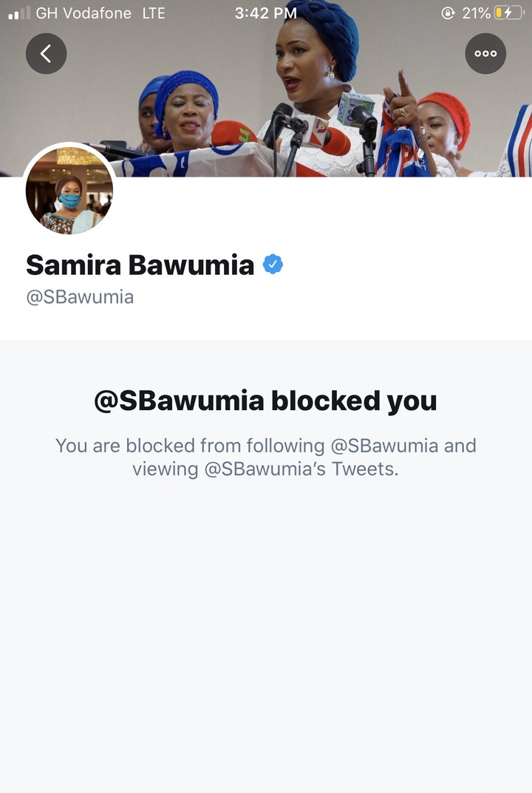
Task: Tap the cellular signal strength bars
Action: point(19,13)
